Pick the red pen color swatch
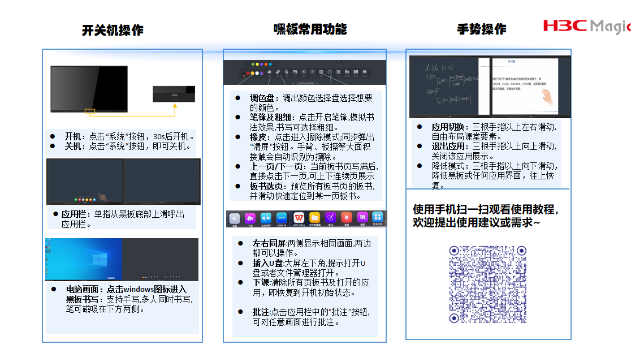This screenshot has width=644, height=353. click(x=248, y=73)
